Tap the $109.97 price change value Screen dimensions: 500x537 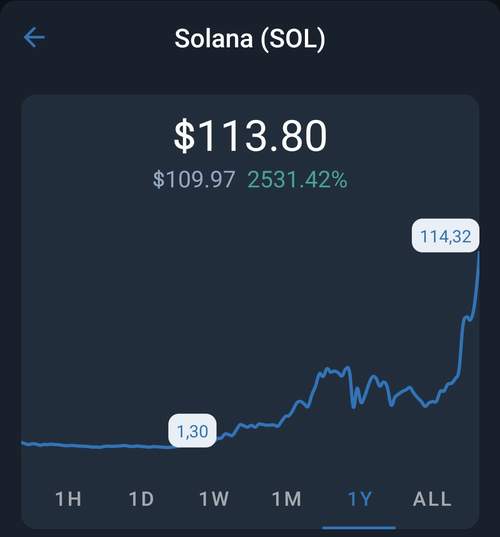pyautogui.click(x=194, y=179)
